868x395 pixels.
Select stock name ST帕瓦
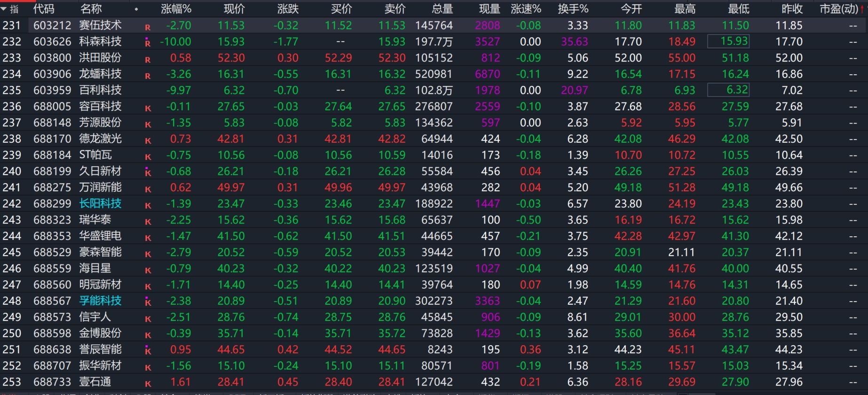pyautogui.click(x=95, y=155)
